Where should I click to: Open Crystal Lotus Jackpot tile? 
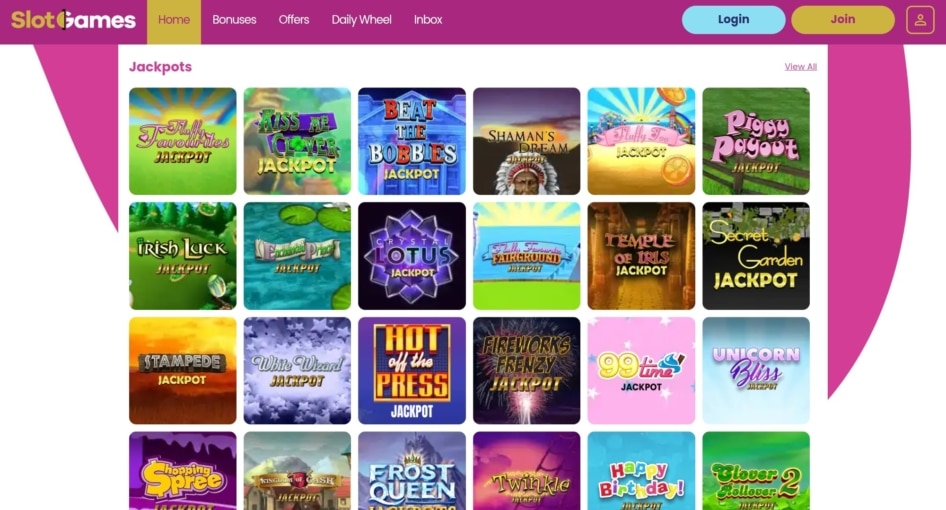[x=412, y=256]
